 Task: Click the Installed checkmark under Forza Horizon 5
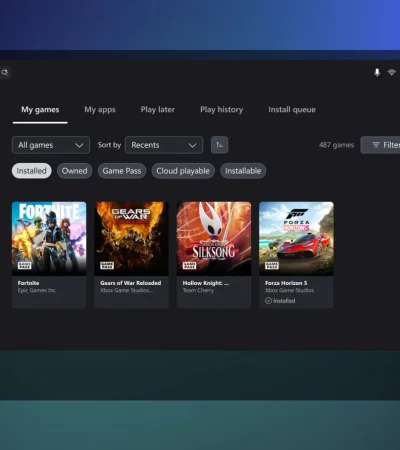pyautogui.click(x=268, y=301)
